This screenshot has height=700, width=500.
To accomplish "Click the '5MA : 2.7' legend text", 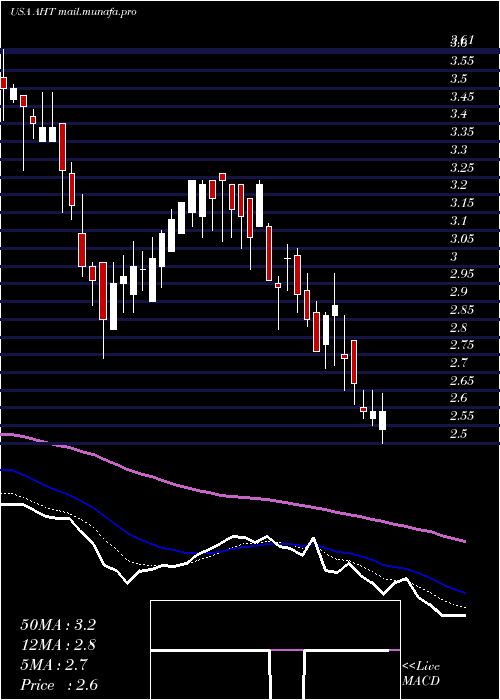I will [54, 665].
